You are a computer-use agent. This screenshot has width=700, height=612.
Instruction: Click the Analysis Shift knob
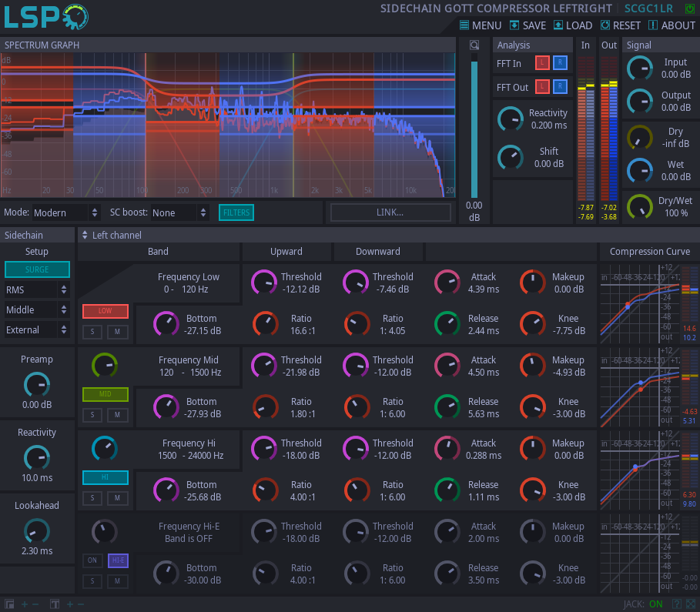511,157
